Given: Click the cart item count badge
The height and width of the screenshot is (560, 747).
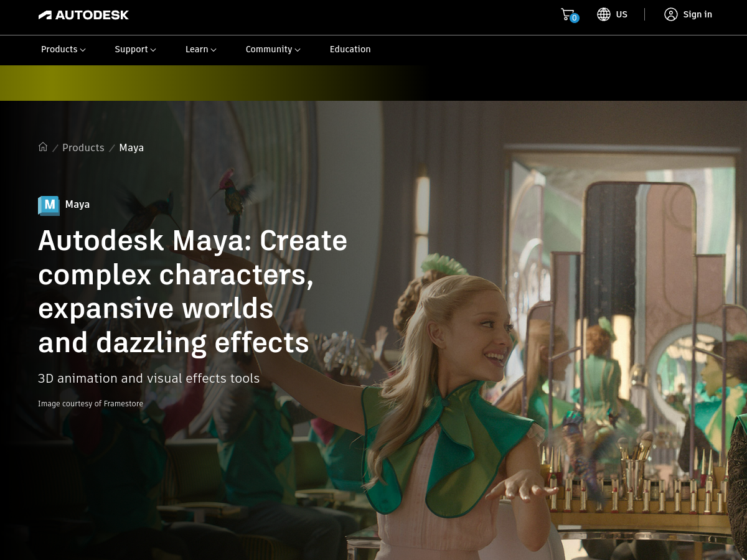Looking at the screenshot, I should coord(575,18).
